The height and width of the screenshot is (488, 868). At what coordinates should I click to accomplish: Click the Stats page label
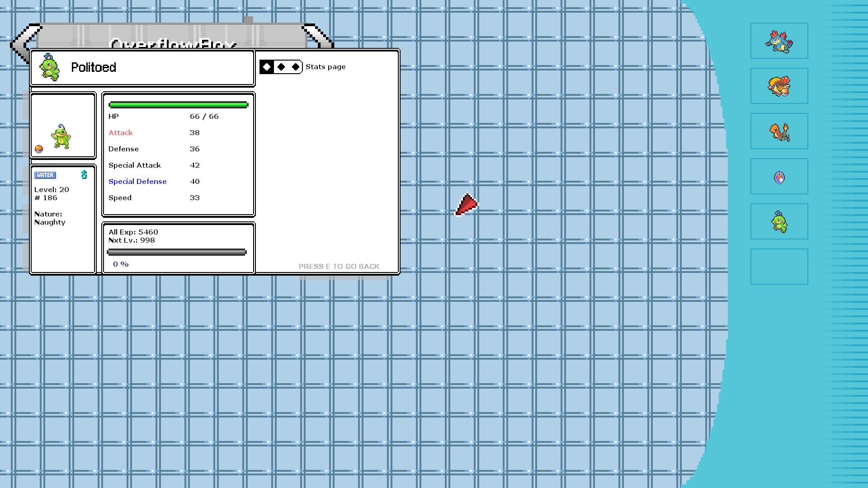325,67
